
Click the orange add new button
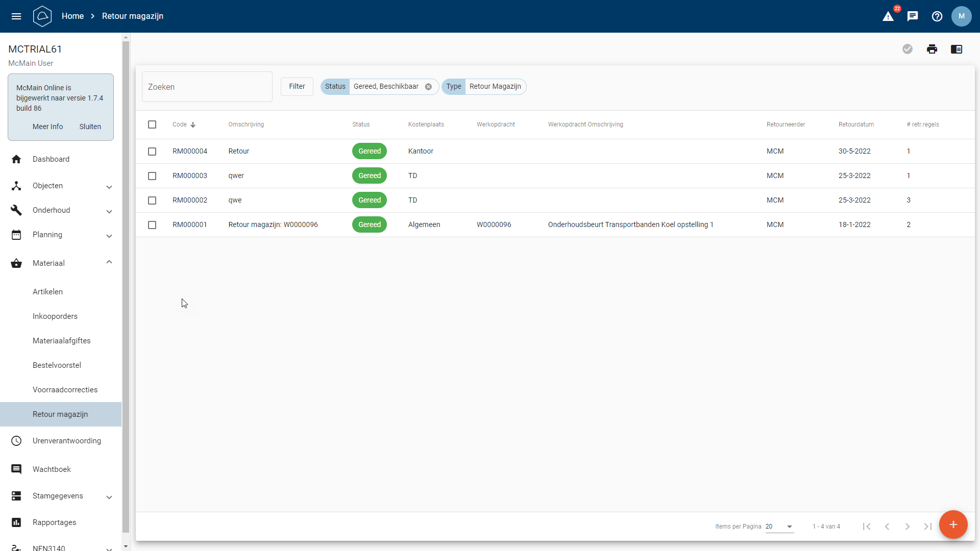[953, 524]
